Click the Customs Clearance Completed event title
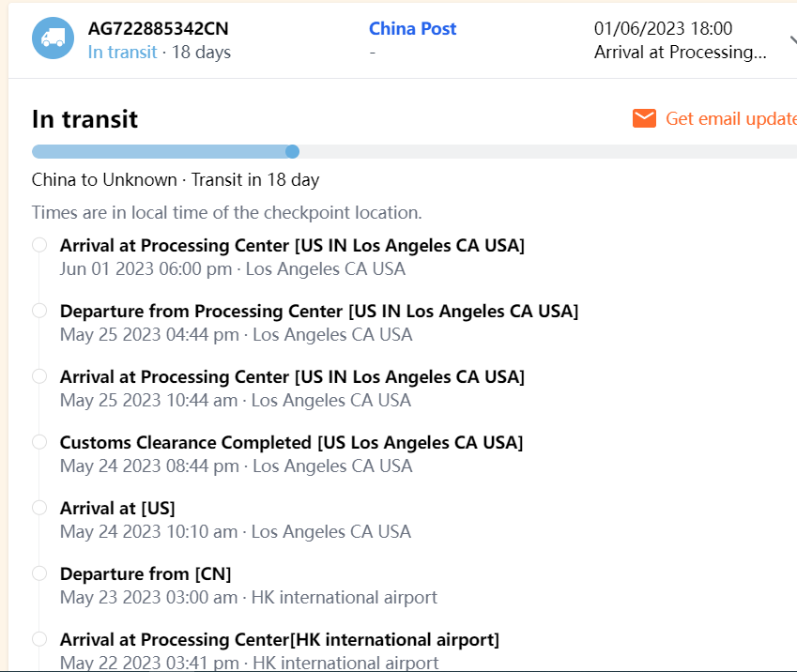This screenshot has height=672, width=797. [291, 442]
